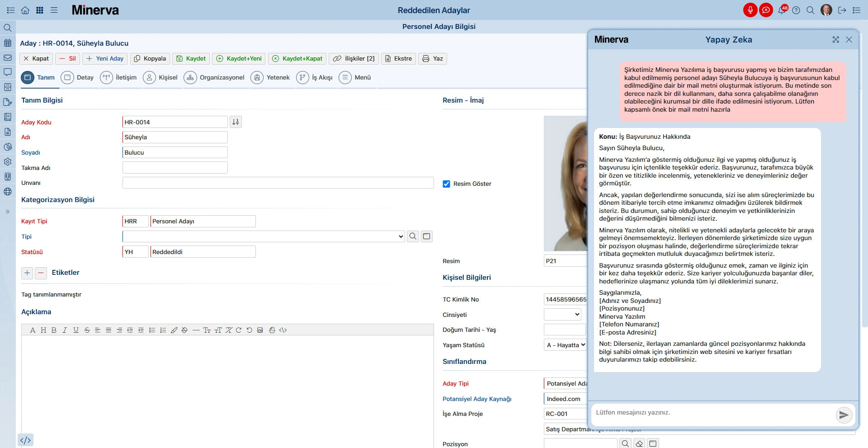Click the search magnifier next to Tipi
The width and height of the screenshot is (868, 448).
point(413,236)
